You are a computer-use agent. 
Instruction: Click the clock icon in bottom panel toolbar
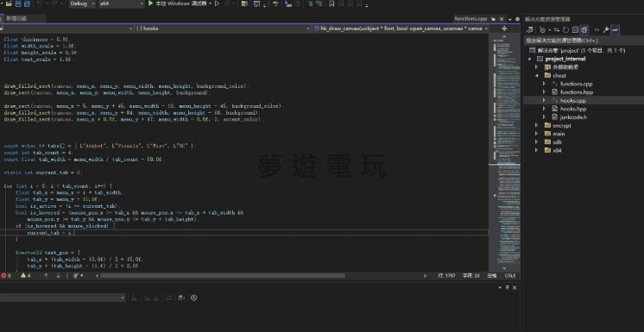[194, 298]
